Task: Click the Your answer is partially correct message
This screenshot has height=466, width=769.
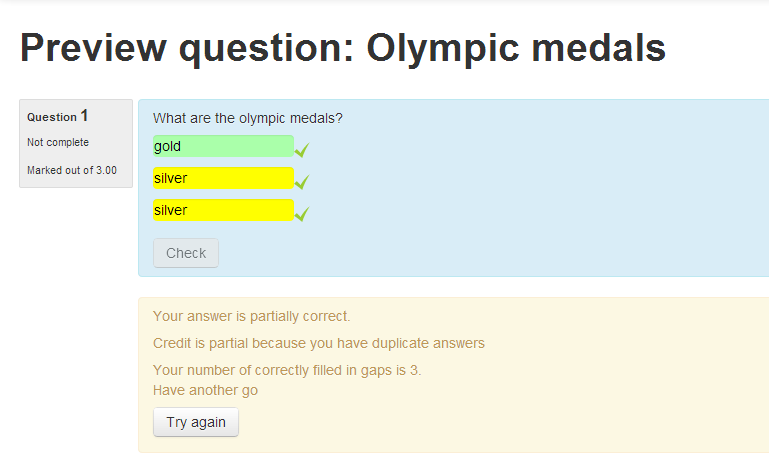Action: coord(252,316)
